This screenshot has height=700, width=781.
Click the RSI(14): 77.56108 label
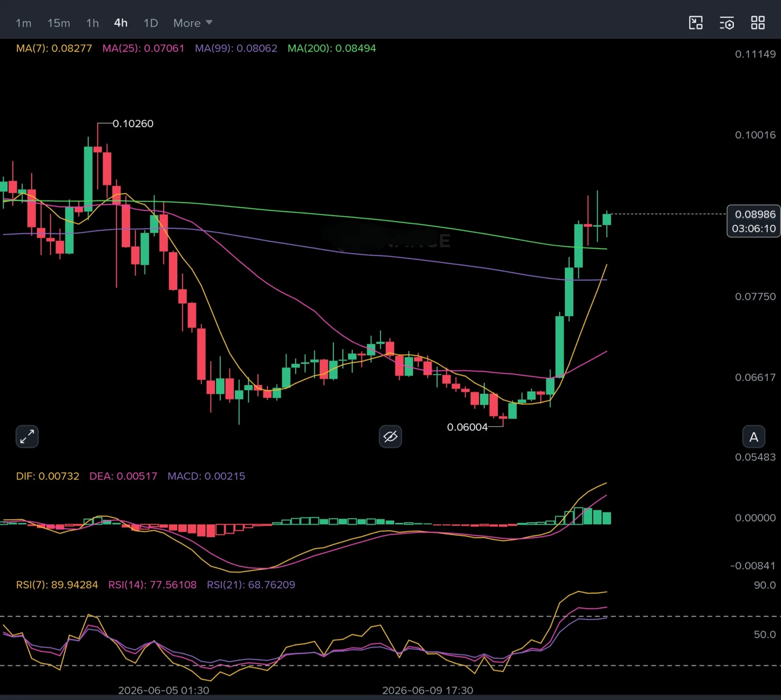(152, 585)
